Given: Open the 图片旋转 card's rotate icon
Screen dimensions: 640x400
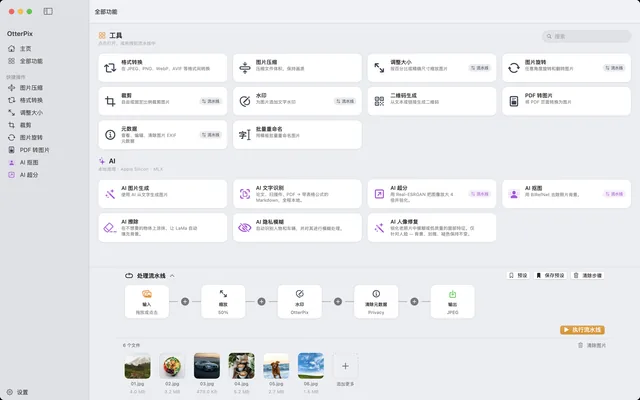Looking at the screenshot, I should (x=514, y=68).
